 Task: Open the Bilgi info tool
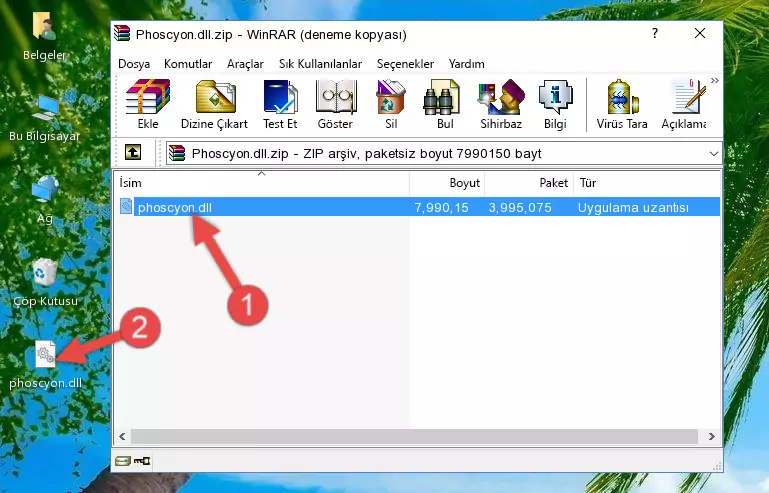[x=555, y=104]
